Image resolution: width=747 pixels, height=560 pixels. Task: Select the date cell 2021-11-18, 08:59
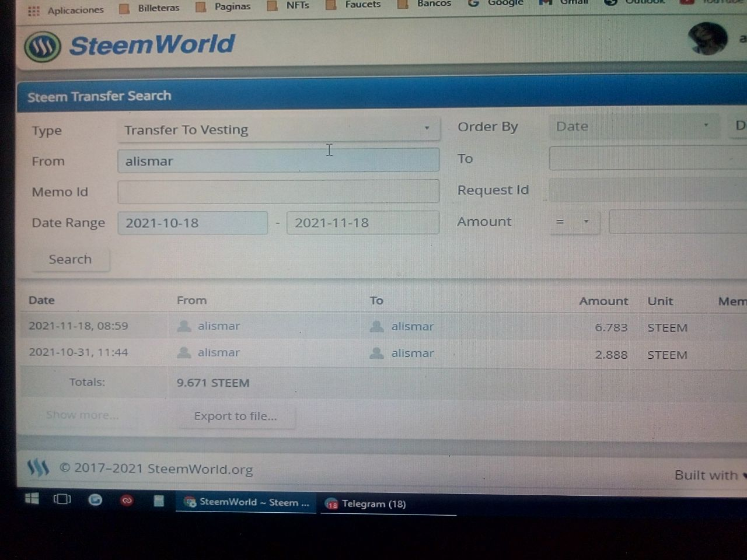(78, 325)
